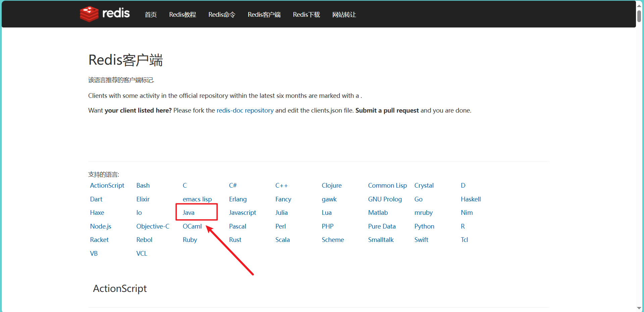Click the Python link
The image size is (644, 312).
pyautogui.click(x=424, y=227)
